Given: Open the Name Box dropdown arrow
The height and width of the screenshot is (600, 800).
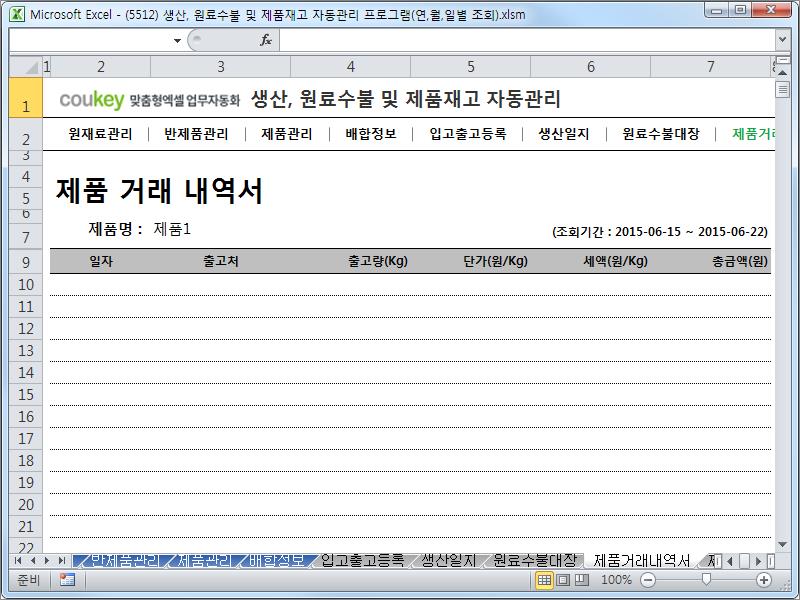Looking at the screenshot, I should [x=177, y=40].
